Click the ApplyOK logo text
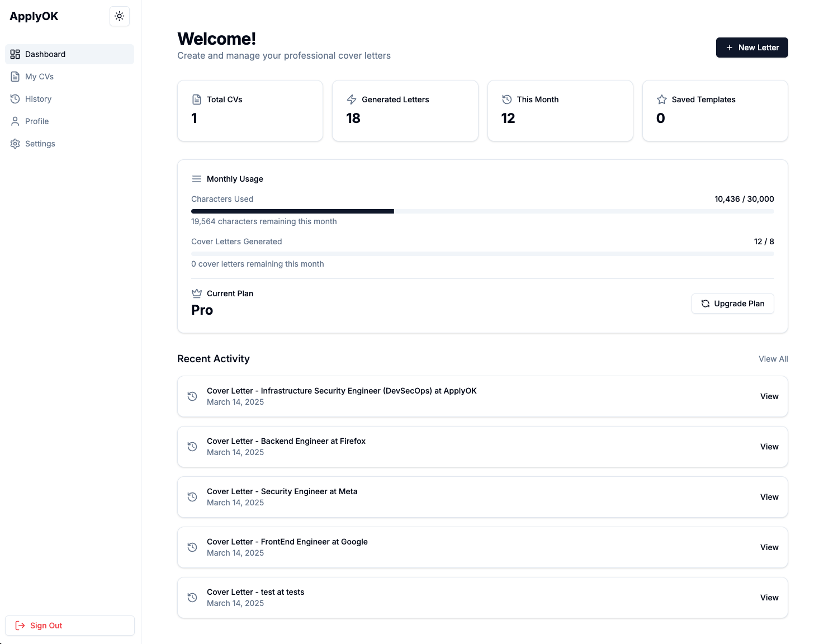The height and width of the screenshot is (644, 824). click(34, 16)
